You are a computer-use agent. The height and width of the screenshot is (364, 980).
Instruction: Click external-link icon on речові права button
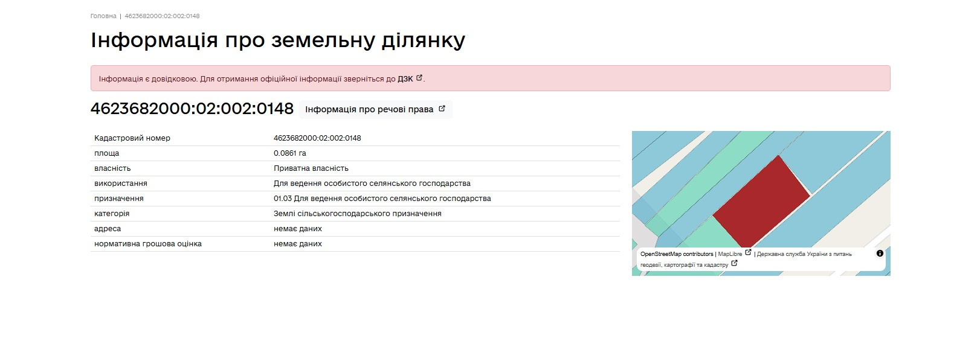click(x=442, y=109)
